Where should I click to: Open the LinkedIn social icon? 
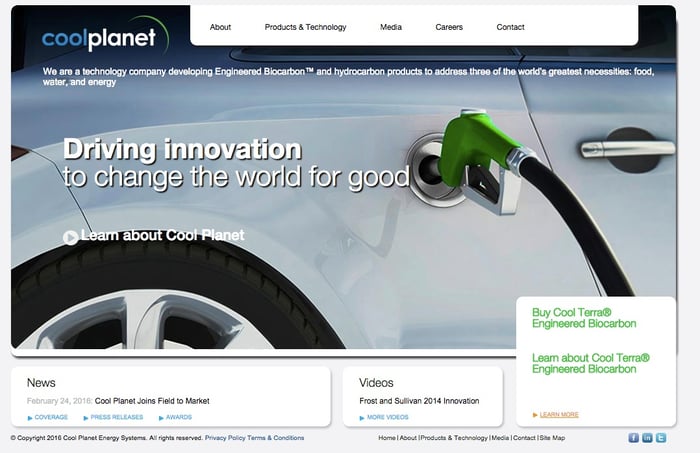click(647, 438)
